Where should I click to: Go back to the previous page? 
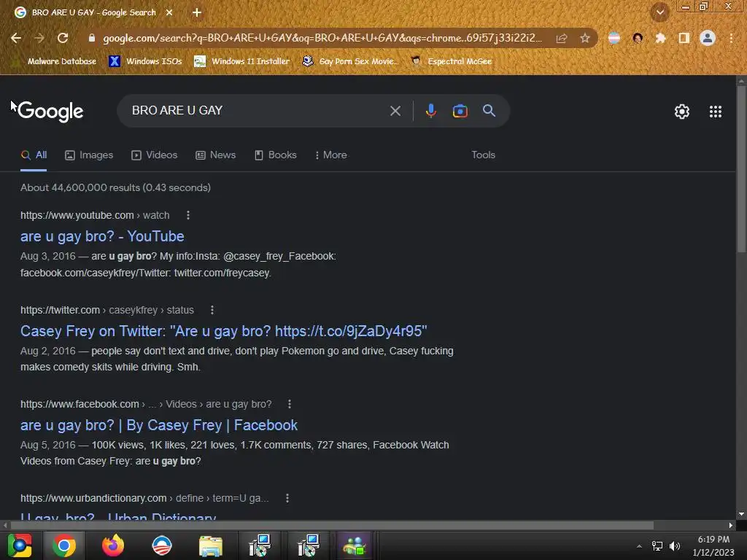[x=16, y=38]
